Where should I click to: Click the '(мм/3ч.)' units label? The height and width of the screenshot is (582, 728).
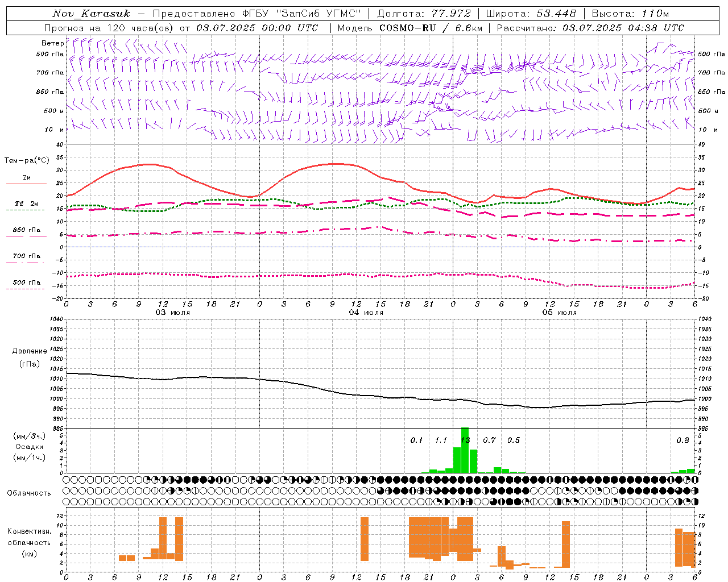pyautogui.click(x=30, y=436)
